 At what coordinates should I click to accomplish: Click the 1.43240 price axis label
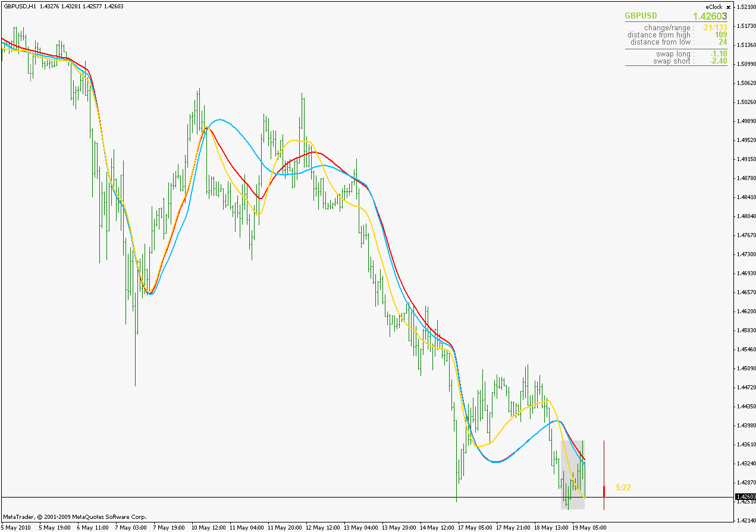pos(745,464)
